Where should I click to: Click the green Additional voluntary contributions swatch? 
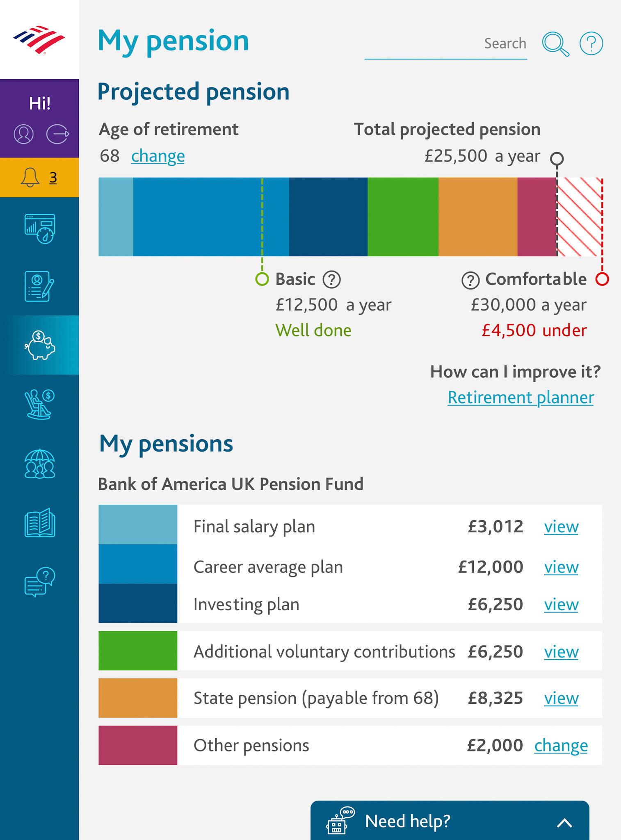click(x=138, y=651)
